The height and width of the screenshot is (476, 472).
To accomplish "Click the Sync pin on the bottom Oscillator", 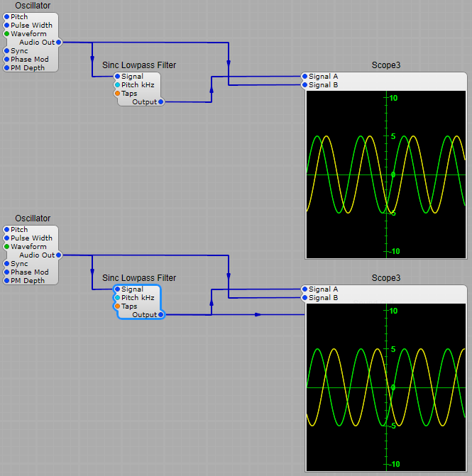I will 7,263.
